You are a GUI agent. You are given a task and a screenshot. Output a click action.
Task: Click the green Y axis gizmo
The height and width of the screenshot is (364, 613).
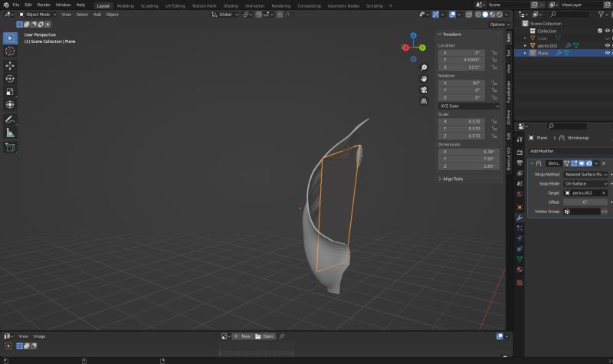tap(423, 48)
